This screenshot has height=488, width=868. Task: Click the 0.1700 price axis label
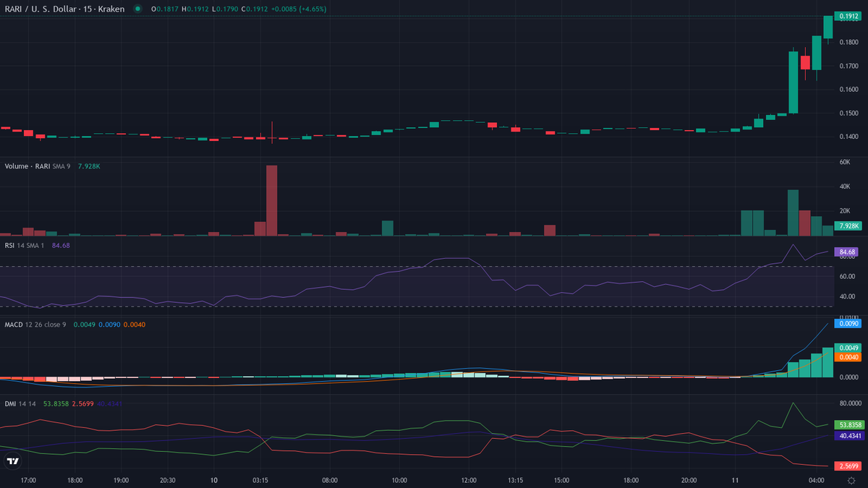[x=849, y=66]
